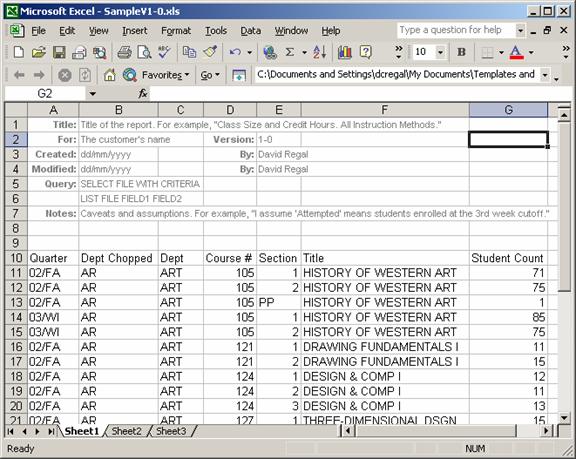Click the Sort Ascending icon

319,52
